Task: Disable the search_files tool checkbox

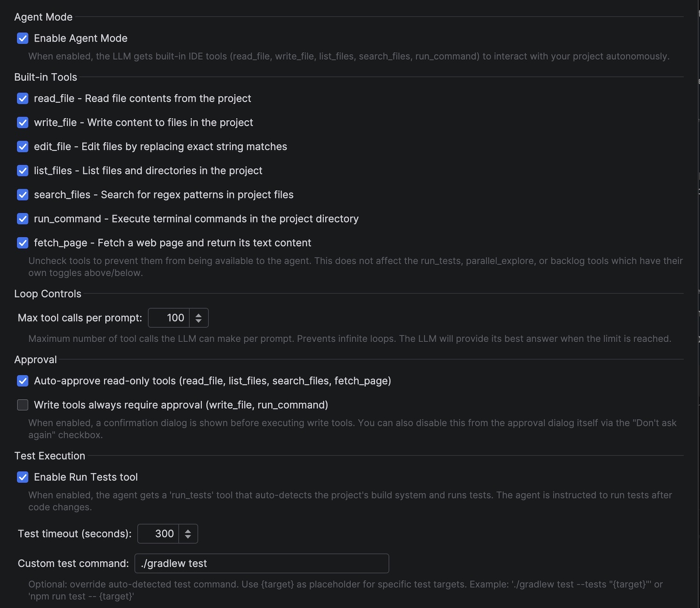Action: coord(22,195)
